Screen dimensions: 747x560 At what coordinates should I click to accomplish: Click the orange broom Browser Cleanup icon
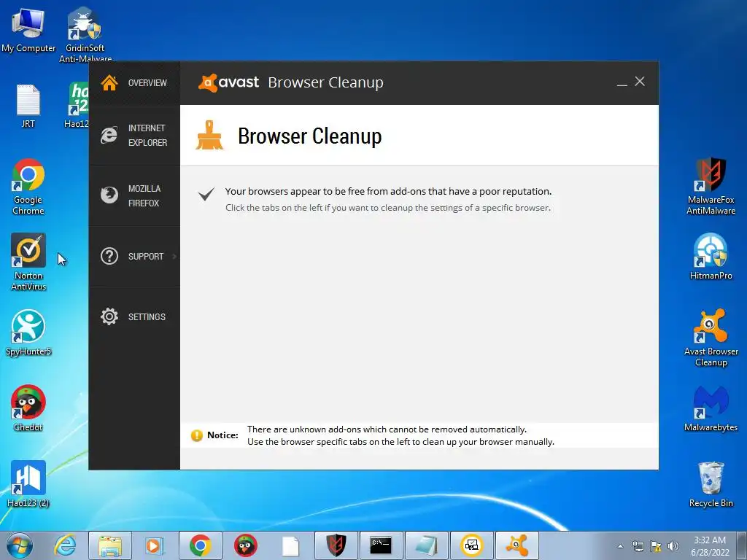[x=209, y=135]
